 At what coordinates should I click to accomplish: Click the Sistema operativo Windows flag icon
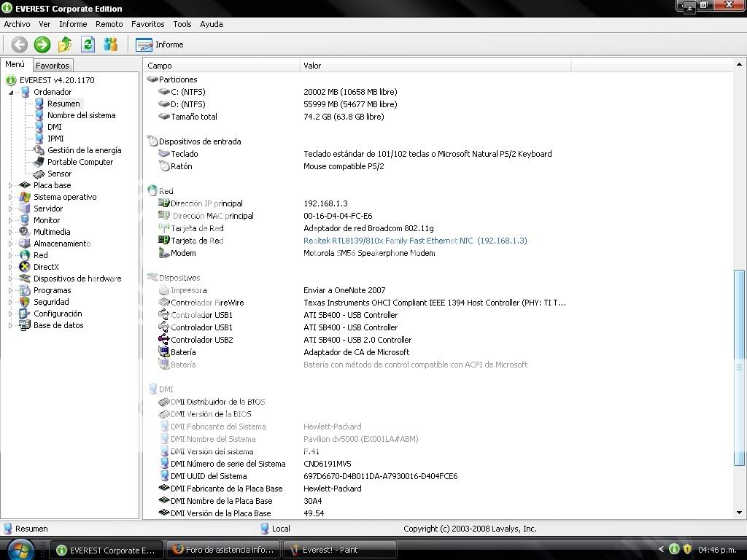(25, 197)
